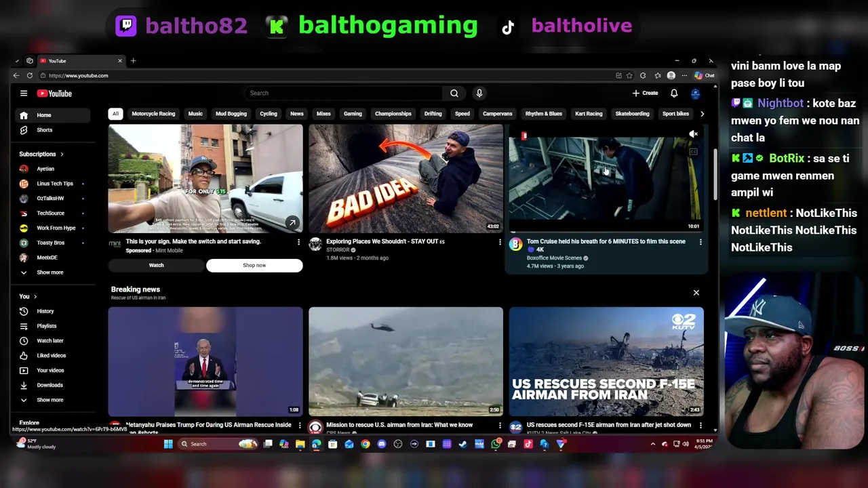Click Shop now on the Mint Mobile ad
Screen dimensions: 868x488
click(254, 266)
